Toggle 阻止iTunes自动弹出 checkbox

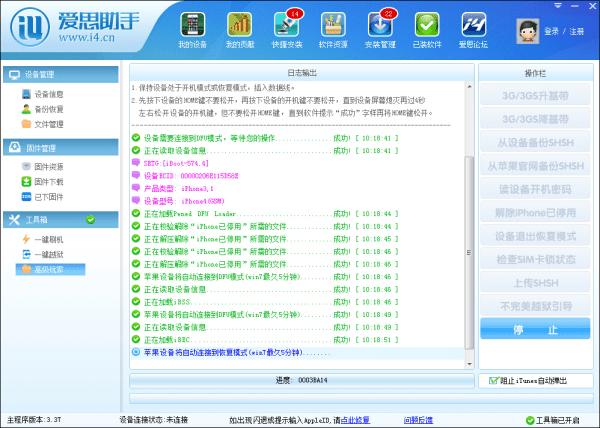tap(494, 381)
